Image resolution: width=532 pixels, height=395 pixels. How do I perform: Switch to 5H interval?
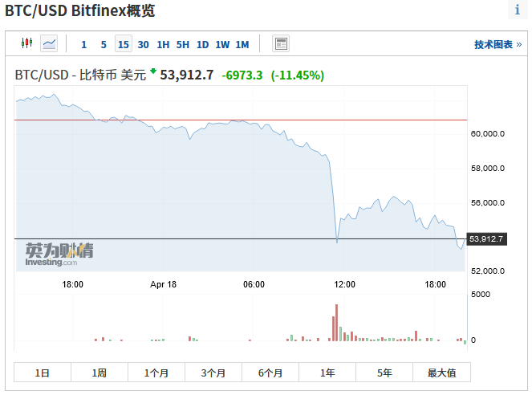pyautogui.click(x=183, y=44)
